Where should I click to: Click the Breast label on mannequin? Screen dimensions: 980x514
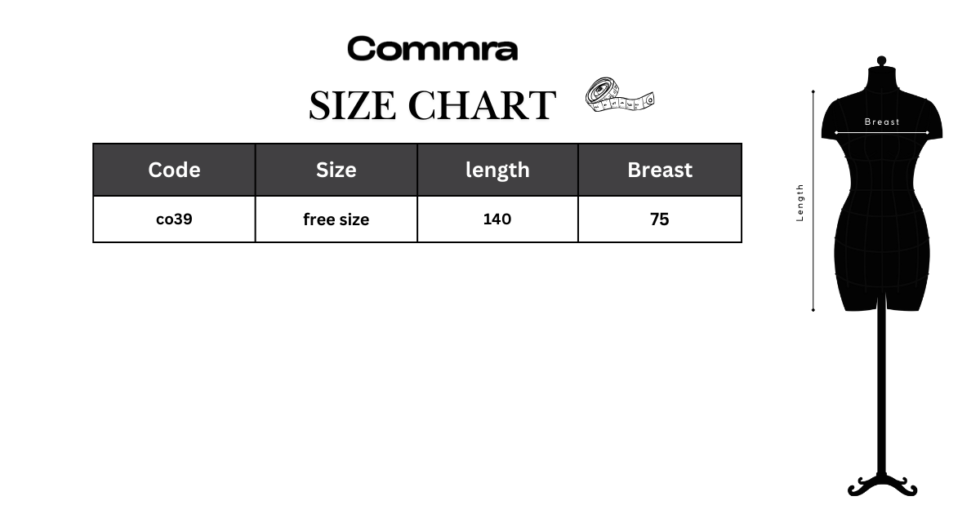point(882,122)
